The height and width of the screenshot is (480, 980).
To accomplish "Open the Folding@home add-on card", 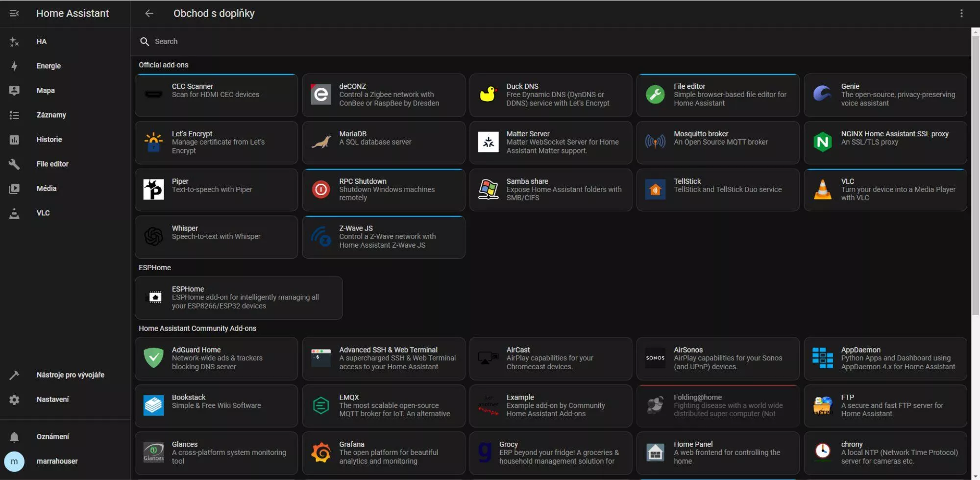I will (x=718, y=406).
